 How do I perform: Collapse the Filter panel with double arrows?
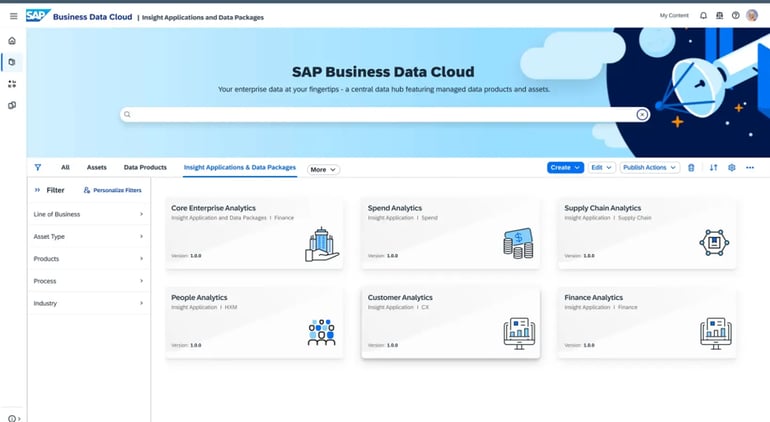coord(37,190)
